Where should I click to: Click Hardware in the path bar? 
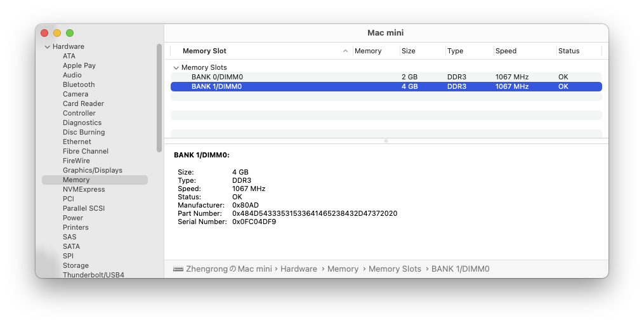(299, 269)
